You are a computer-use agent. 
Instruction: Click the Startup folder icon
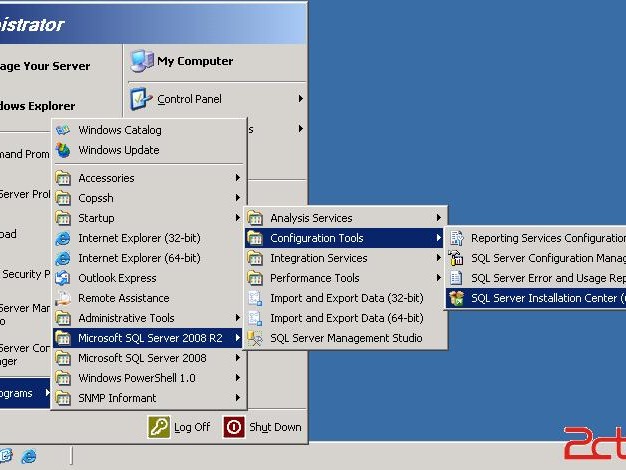[63, 218]
